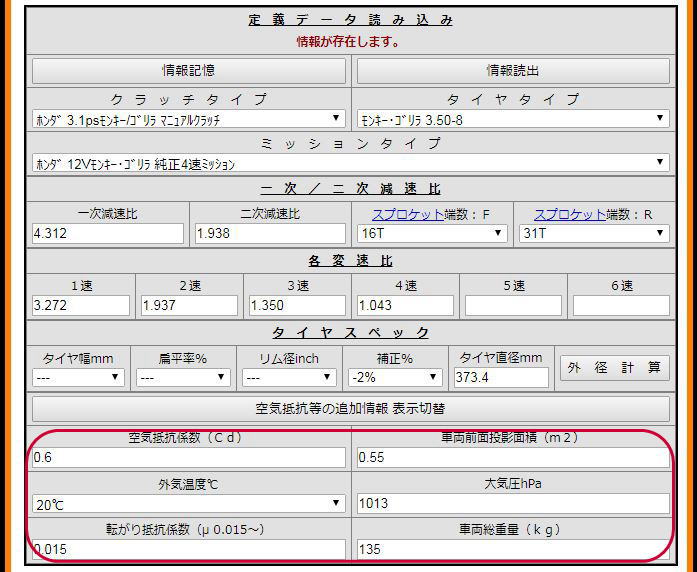Screen dimensions: 697x572
Task: Open the front スプロケット link
Action: [404, 214]
